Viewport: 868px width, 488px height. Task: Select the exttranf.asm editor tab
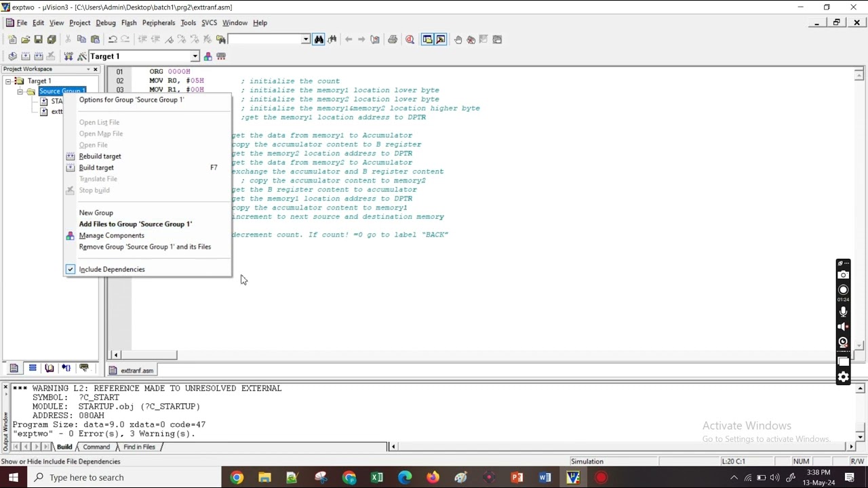click(132, 370)
